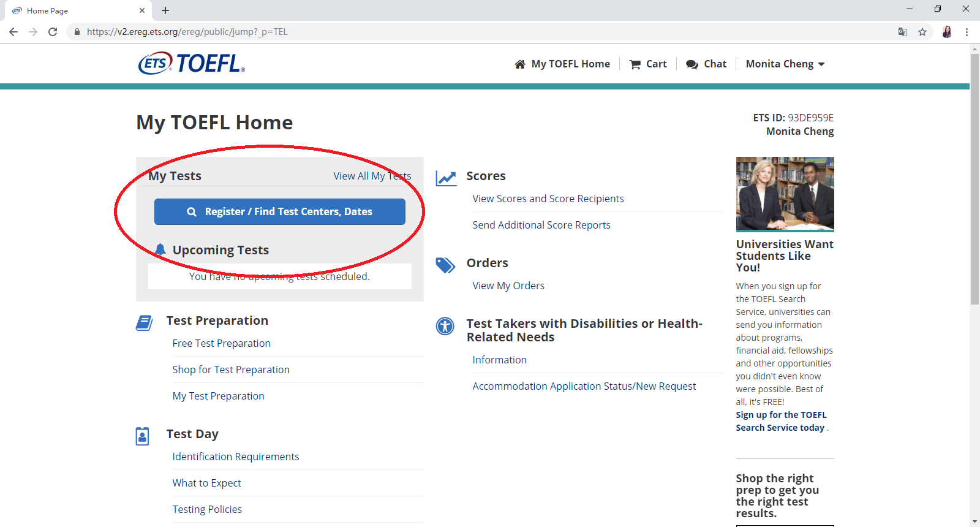This screenshot has width=980, height=527.
Task: Click the Orders tags icon
Action: point(445,265)
